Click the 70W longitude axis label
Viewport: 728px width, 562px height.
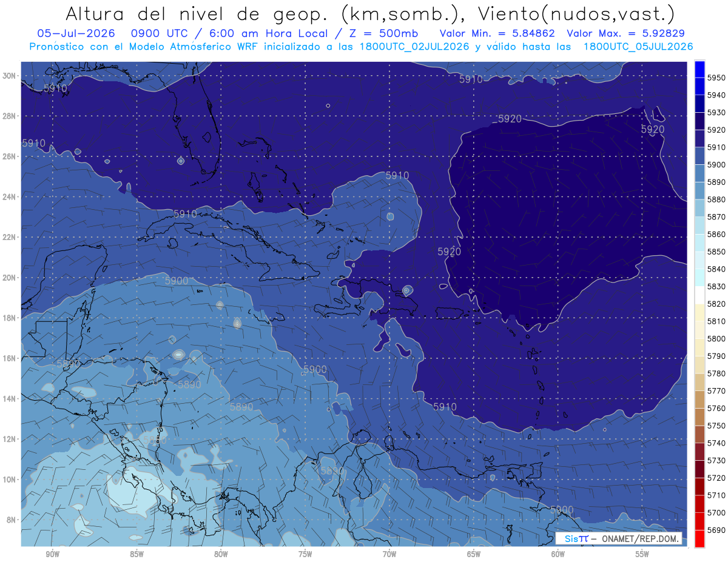tap(389, 555)
